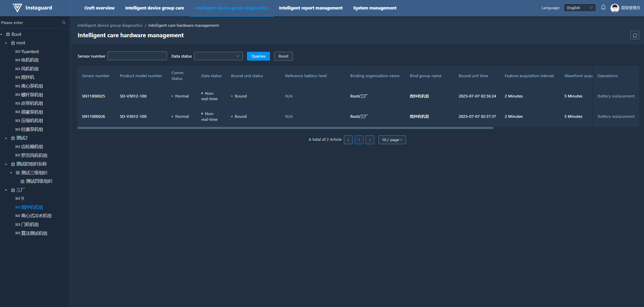
Task: Click the search magnifier in the sidebar
Action: coord(64,23)
